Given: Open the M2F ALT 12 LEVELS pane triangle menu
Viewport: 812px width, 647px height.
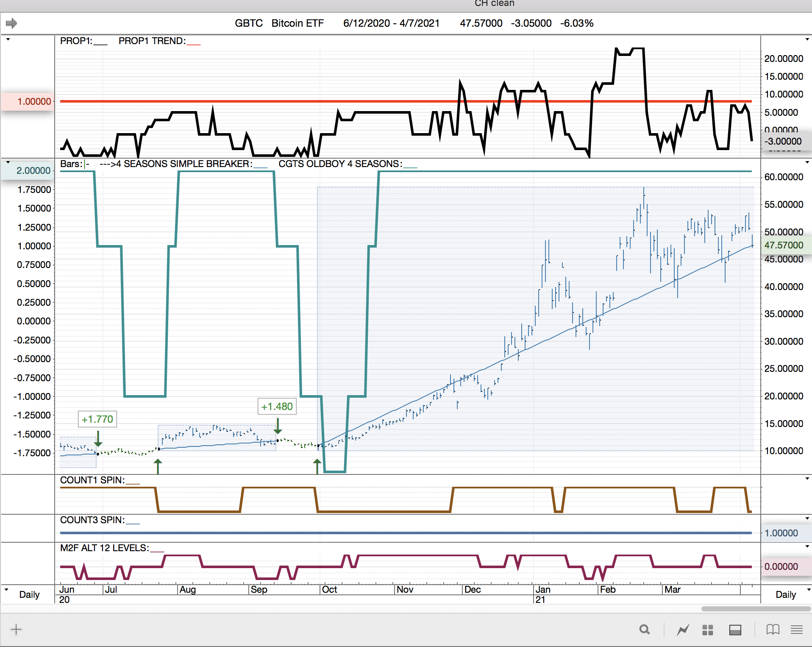Looking at the screenshot, I should [x=807, y=547].
